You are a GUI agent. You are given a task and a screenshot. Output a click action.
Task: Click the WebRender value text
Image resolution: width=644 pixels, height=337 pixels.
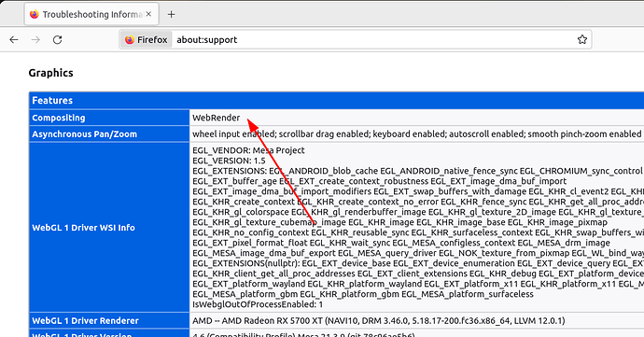tap(216, 118)
